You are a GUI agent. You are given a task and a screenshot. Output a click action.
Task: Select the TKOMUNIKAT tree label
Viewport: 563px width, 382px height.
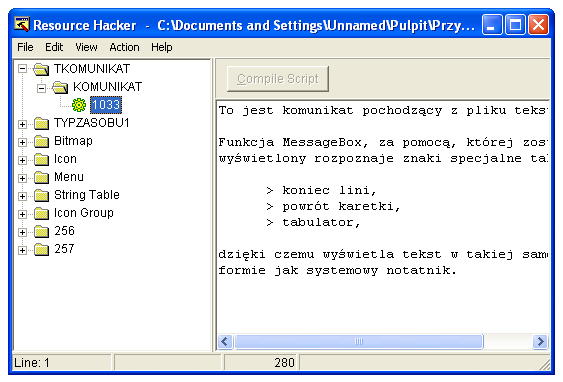click(x=92, y=69)
